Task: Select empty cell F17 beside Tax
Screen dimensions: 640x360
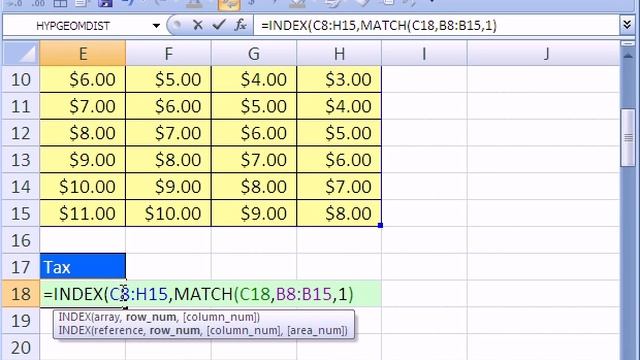Action: (168, 267)
